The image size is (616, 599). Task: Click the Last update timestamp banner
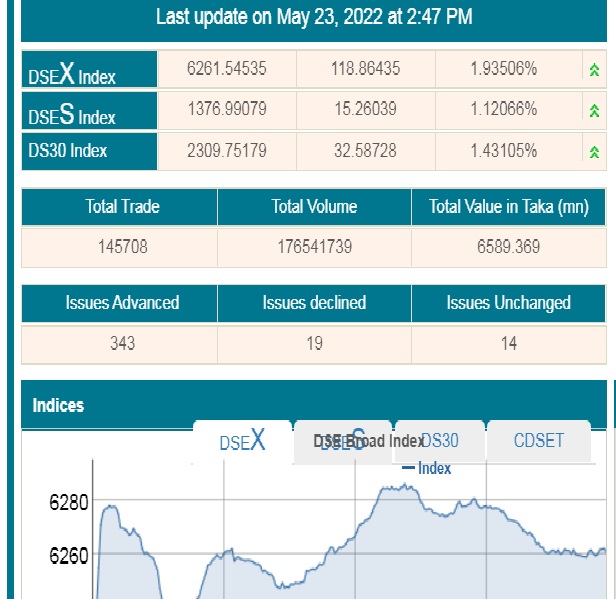click(314, 17)
